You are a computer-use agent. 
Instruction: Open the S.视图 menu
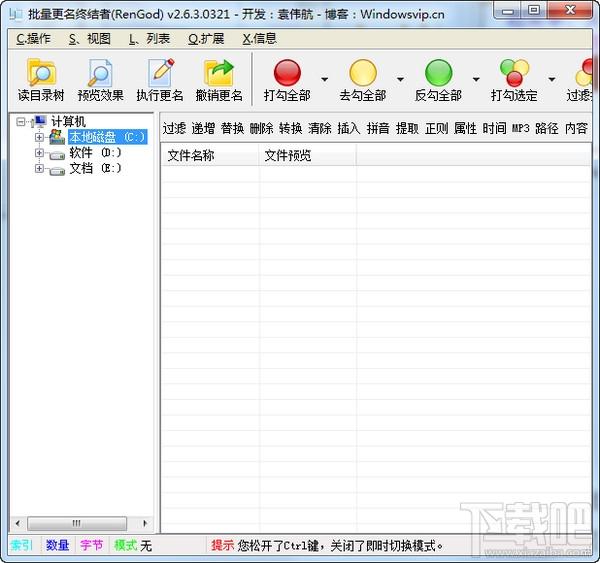(x=90, y=39)
